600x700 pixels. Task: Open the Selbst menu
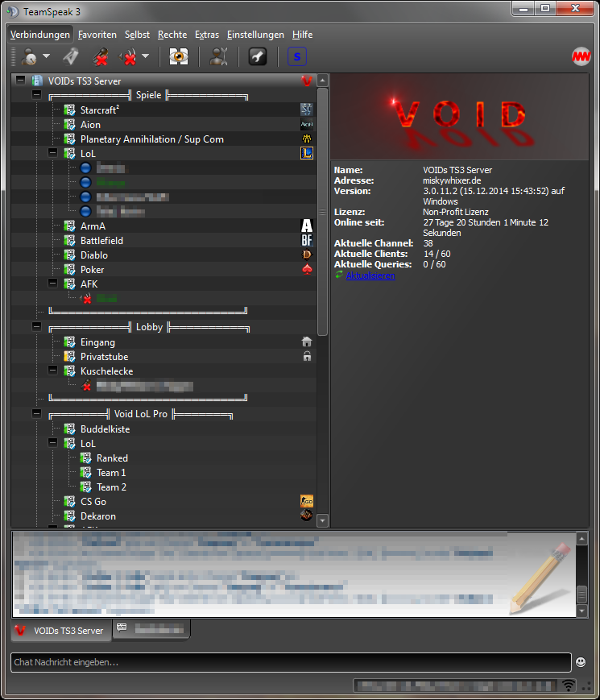click(x=137, y=35)
